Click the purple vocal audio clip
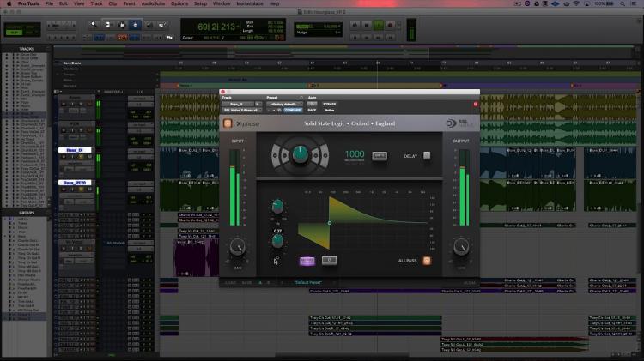This screenshot has height=361, width=644. [196, 258]
